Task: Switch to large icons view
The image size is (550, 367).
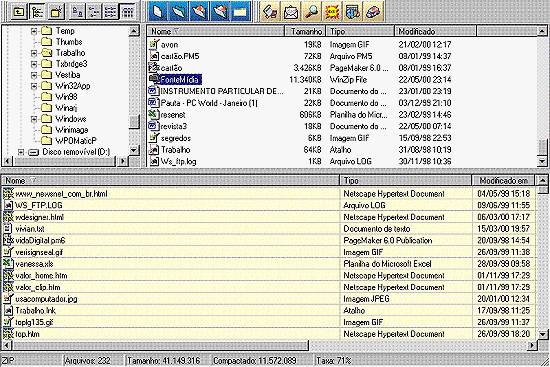Action: (77, 12)
